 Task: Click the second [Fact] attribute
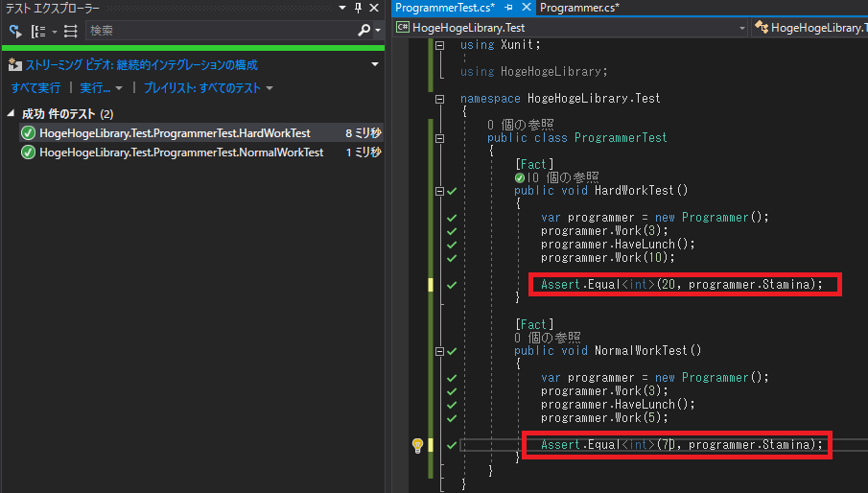pyautogui.click(x=534, y=324)
